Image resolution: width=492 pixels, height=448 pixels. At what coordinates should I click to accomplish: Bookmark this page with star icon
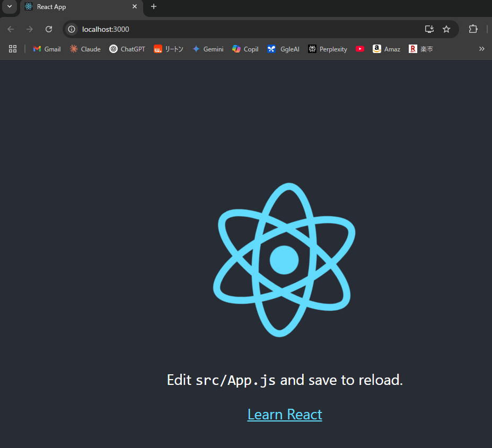coord(446,29)
